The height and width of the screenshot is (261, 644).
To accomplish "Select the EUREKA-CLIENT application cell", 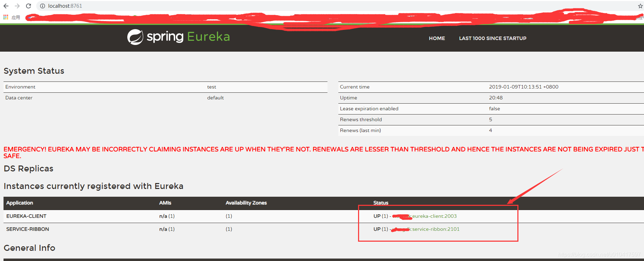I will coord(26,216).
